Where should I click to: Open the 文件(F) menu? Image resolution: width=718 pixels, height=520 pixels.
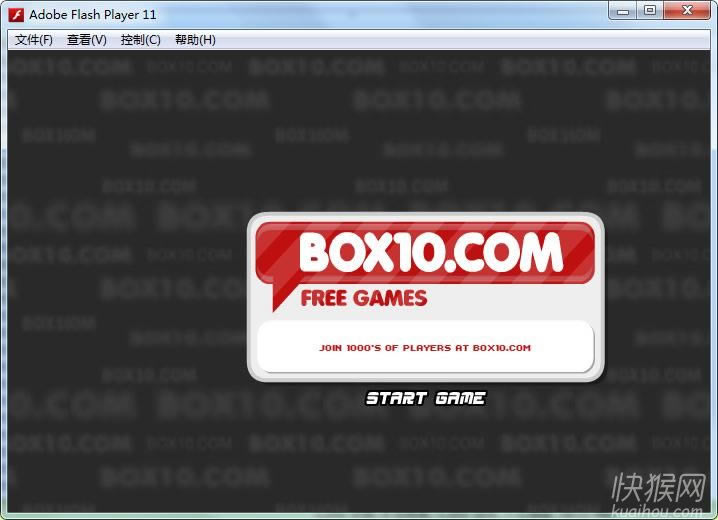coord(34,40)
